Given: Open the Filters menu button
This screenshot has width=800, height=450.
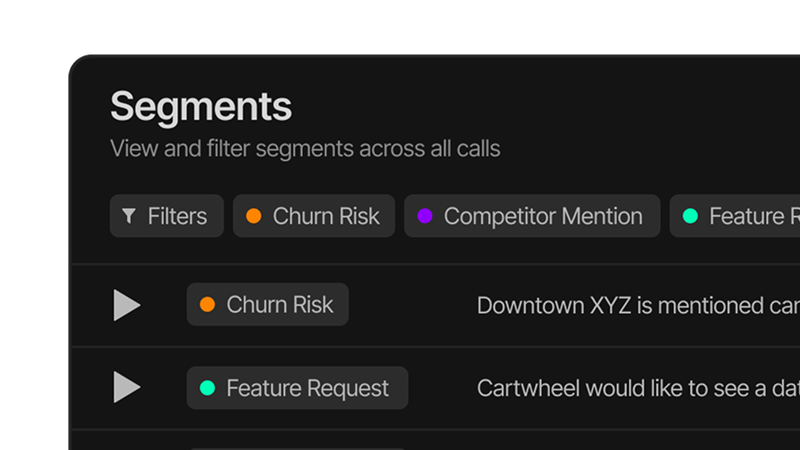Looking at the screenshot, I should tap(166, 216).
